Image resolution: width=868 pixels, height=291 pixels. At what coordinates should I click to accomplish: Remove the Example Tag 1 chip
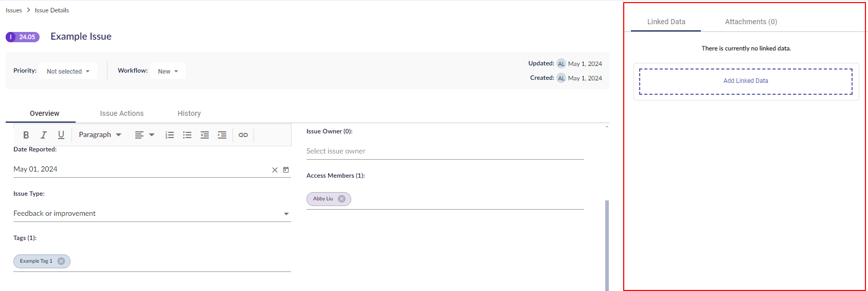pos(61,261)
